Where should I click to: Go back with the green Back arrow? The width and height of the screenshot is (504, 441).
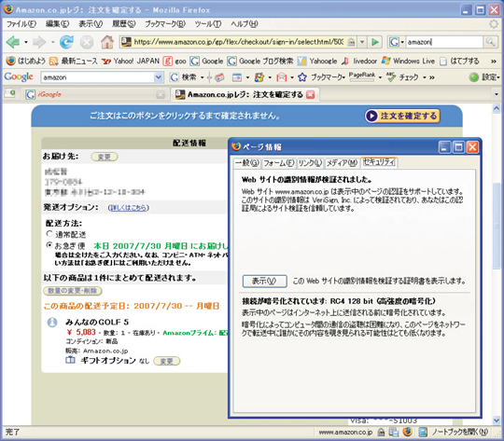[13, 42]
